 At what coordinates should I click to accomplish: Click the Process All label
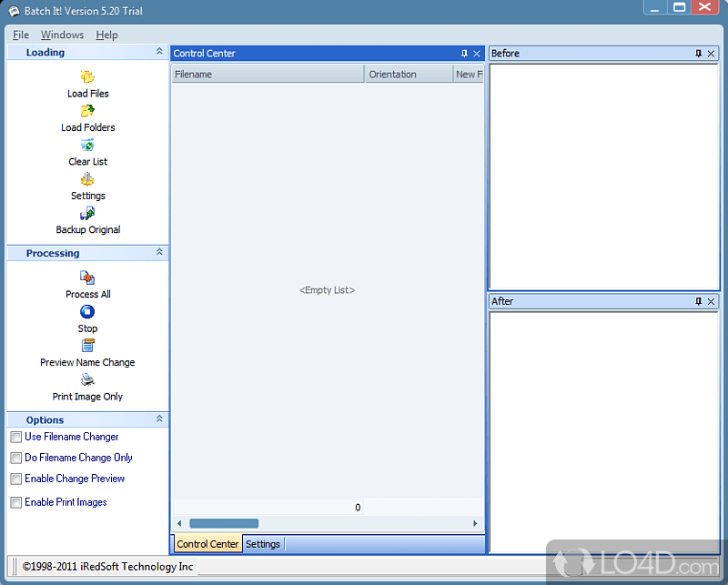[x=87, y=295]
